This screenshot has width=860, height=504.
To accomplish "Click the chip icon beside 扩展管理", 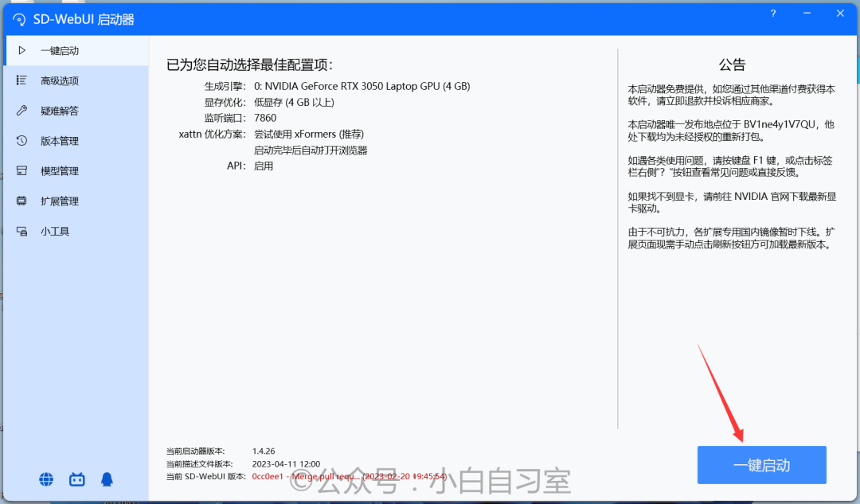I will (21, 201).
